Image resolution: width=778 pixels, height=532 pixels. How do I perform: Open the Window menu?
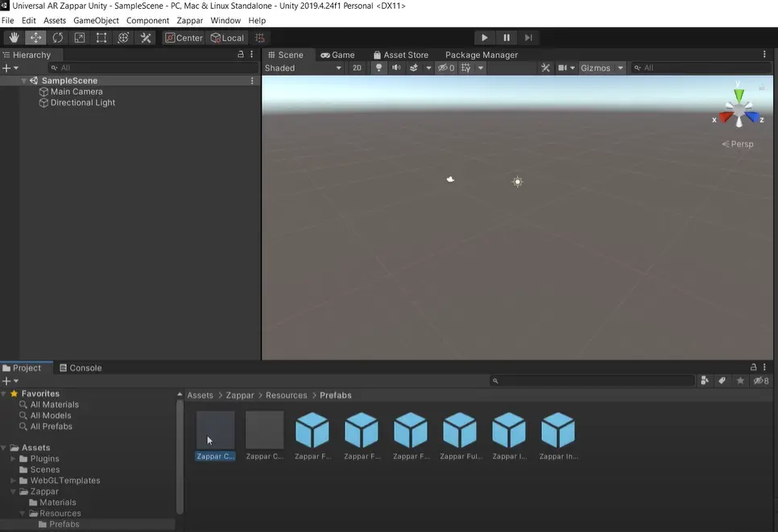pyautogui.click(x=226, y=20)
